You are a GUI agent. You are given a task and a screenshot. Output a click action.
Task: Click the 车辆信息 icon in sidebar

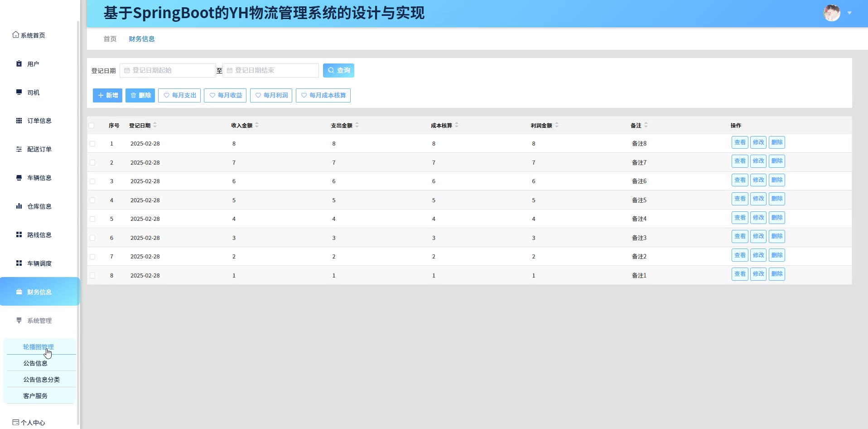click(x=19, y=178)
